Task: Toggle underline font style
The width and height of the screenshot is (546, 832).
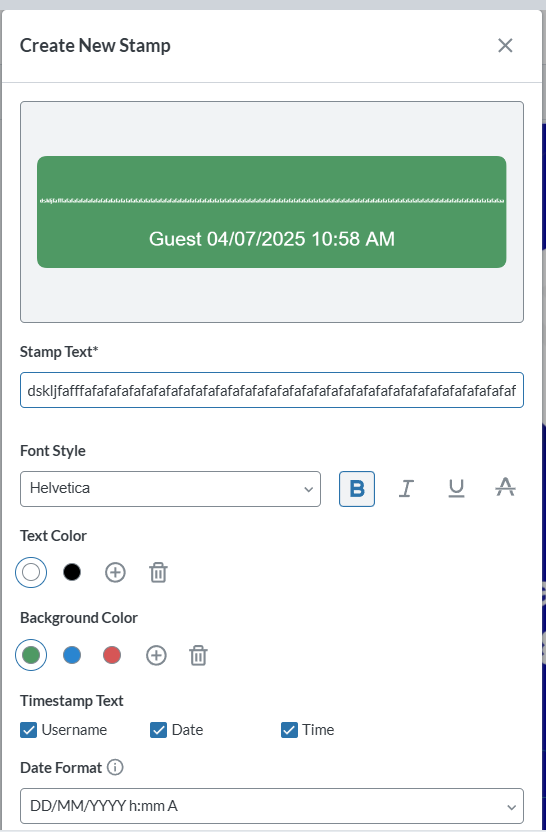Action: [456, 489]
